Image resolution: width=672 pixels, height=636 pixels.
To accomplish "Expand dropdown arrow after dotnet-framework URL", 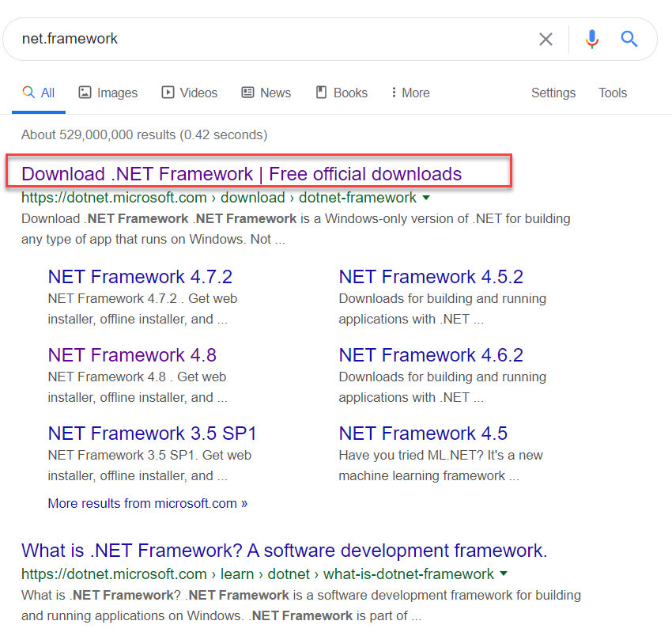I will coord(426,198).
